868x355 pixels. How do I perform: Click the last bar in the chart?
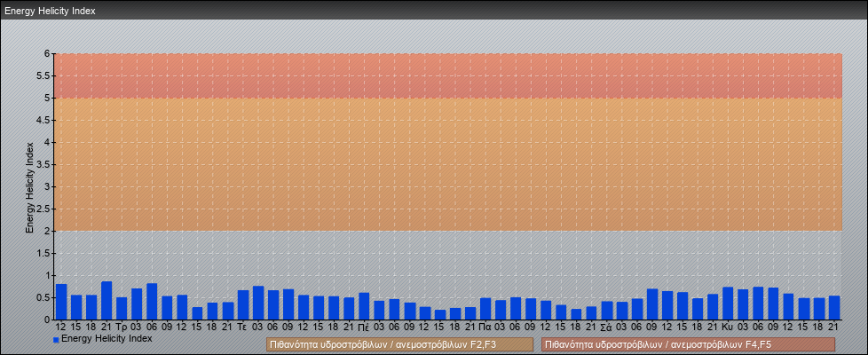833,308
